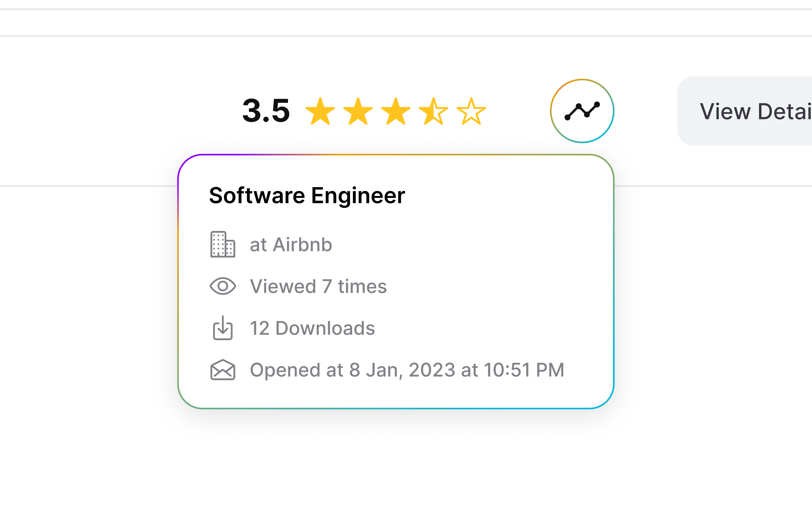Click the opened envelope icon

tap(223, 370)
